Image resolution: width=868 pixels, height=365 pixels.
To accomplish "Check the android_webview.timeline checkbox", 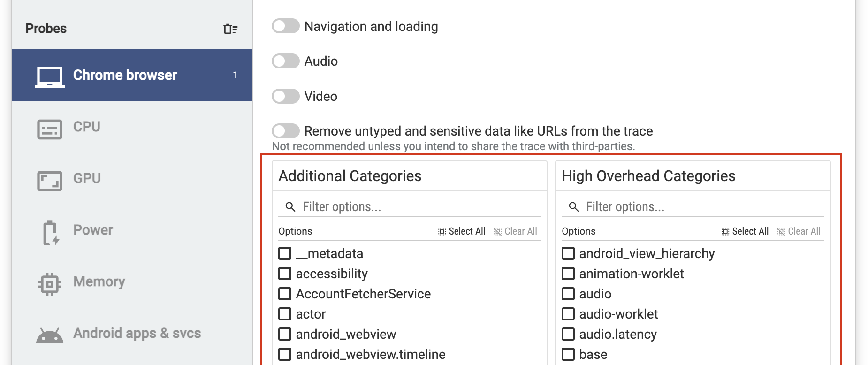I will click(285, 354).
